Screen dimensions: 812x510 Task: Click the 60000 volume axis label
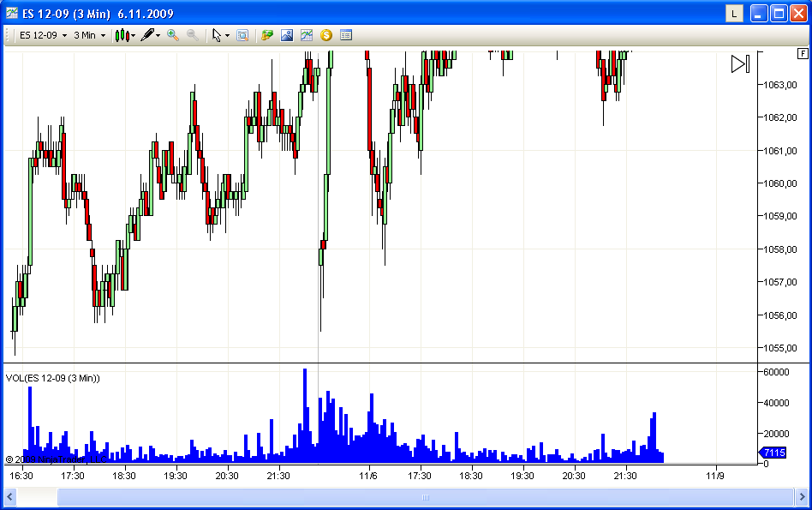coord(776,372)
